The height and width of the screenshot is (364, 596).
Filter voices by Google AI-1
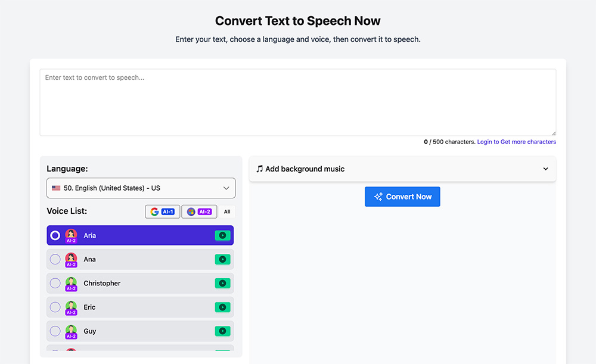[x=162, y=211]
